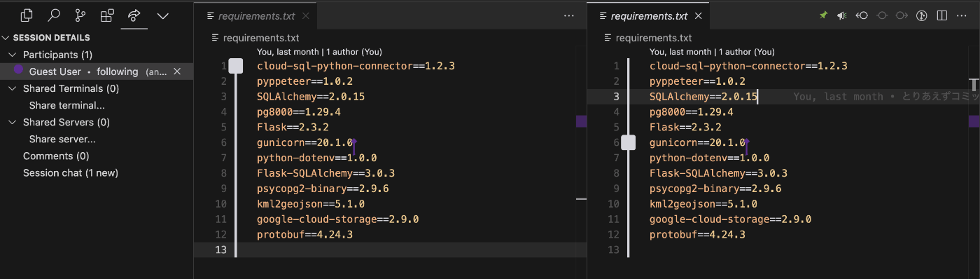The image size is (980, 279).
Task: Stop following Guest User with X
Action: 177,72
